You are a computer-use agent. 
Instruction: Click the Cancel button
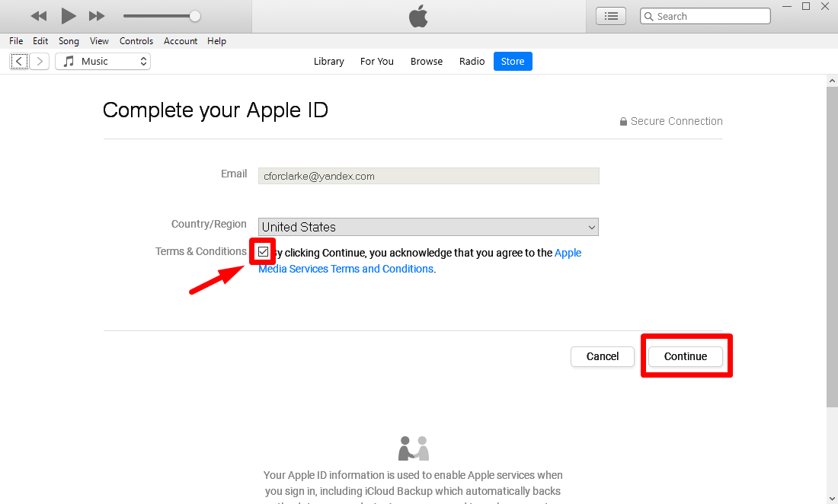603,356
